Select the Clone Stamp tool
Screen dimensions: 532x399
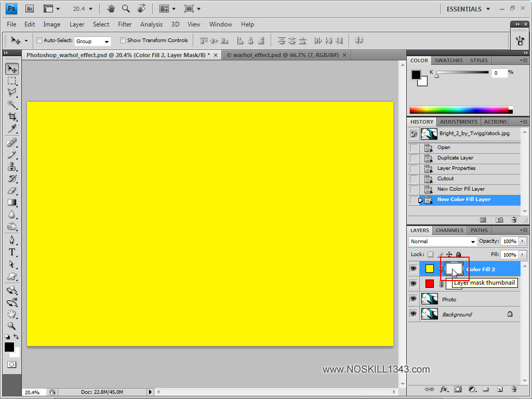pos(12,167)
